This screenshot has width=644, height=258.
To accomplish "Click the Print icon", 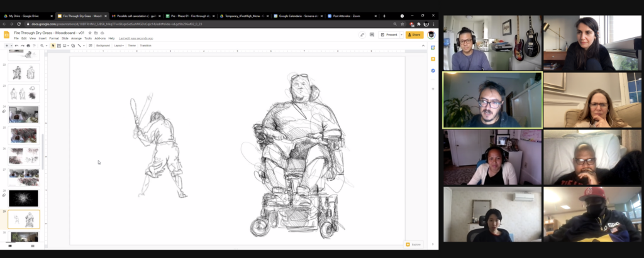I will pos(27,46).
